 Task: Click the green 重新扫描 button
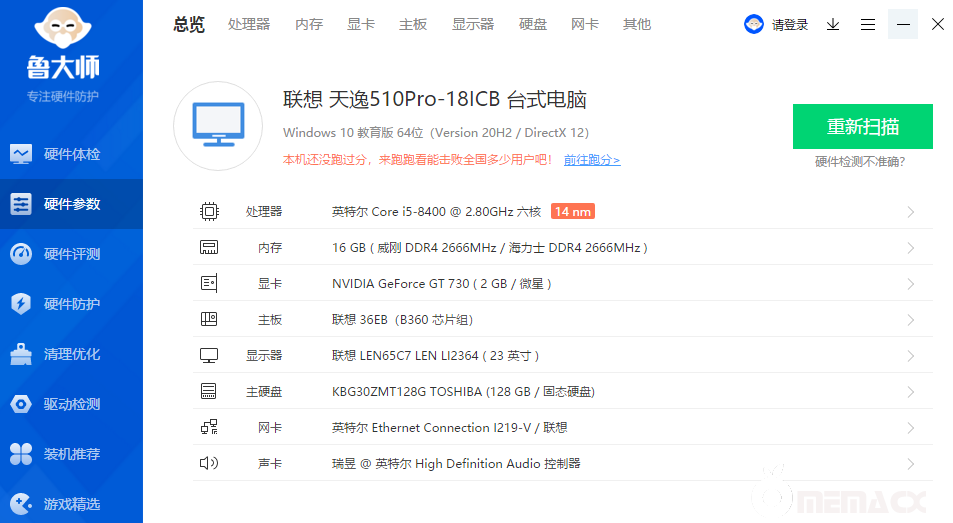862,127
